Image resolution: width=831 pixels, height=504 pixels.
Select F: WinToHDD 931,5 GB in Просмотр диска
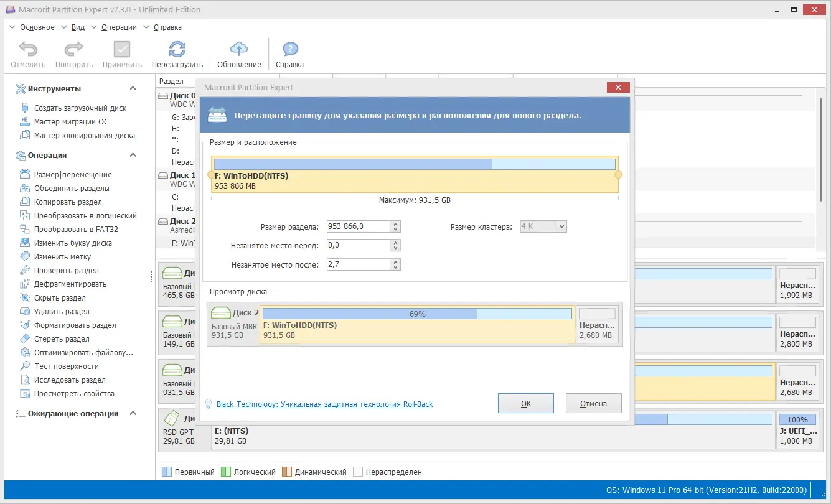(x=417, y=324)
